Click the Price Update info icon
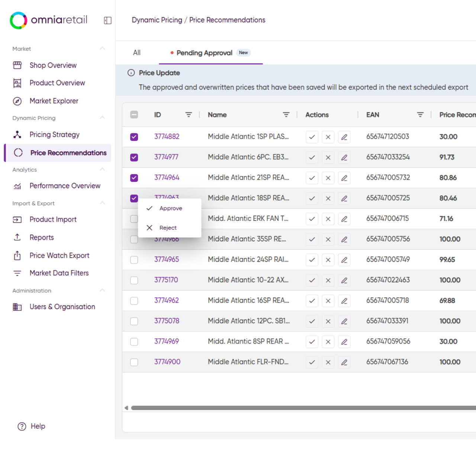This screenshot has width=476, height=476. (x=131, y=73)
